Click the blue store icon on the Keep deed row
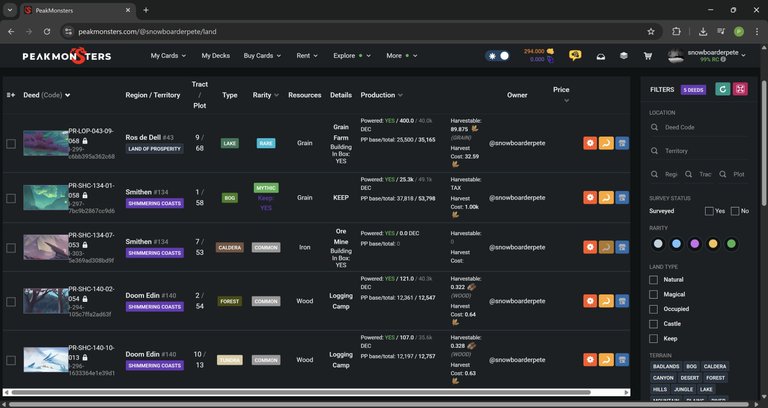768x408 pixels. [622, 197]
